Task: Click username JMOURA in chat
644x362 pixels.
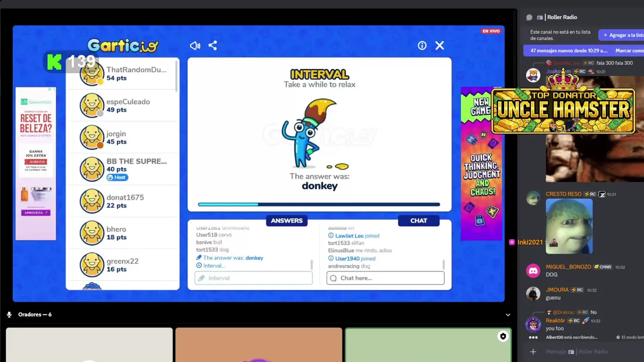Action: coord(557,290)
